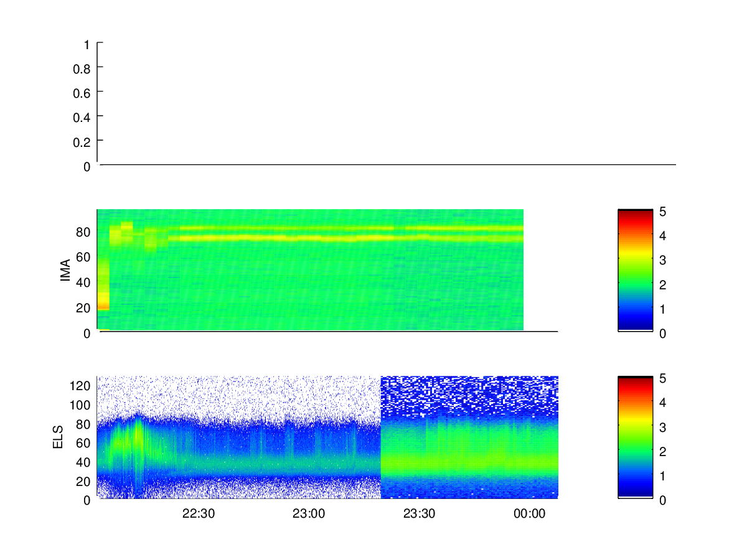Choose the 100 tick on ELS axis
Viewport: 747px width, 560px height.
[82, 405]
